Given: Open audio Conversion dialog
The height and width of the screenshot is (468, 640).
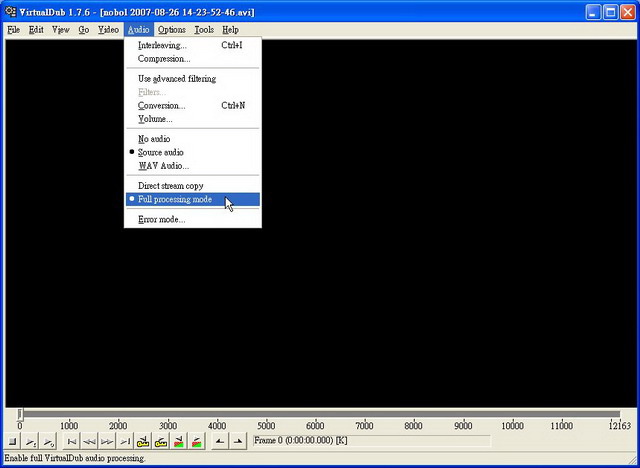Looking at the screenshot, I should click(x=193, y=105).
